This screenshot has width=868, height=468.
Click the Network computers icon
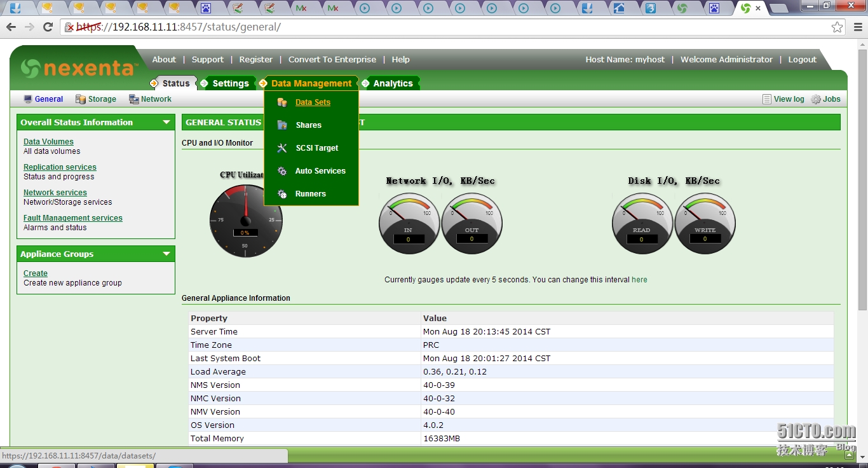pos(134,99)
